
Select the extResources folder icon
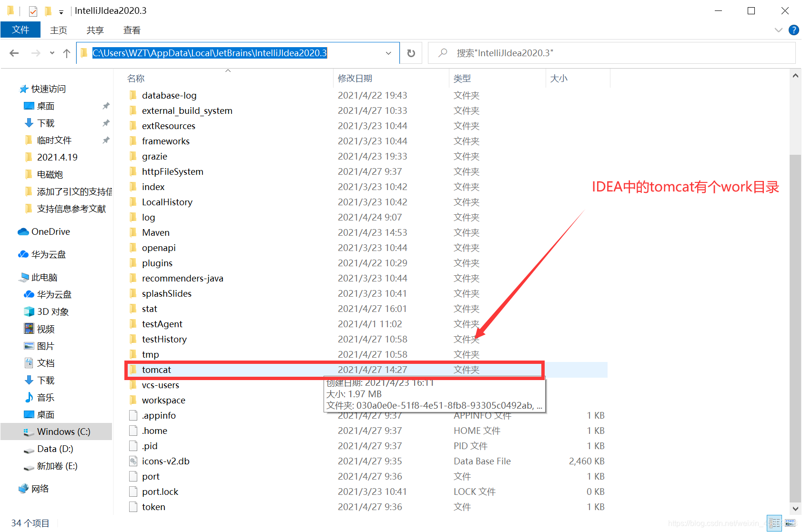tap(133, 126)
